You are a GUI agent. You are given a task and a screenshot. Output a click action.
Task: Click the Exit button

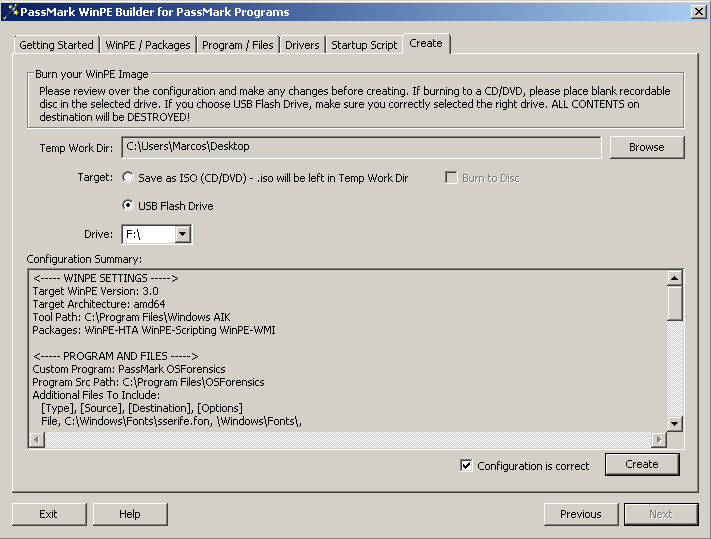(48, 514)
